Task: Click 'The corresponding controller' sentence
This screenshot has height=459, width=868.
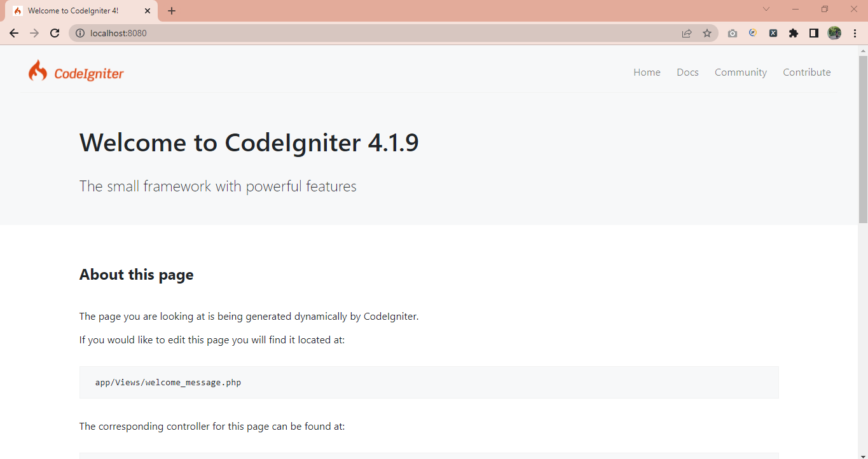Action: click(212, 427)
